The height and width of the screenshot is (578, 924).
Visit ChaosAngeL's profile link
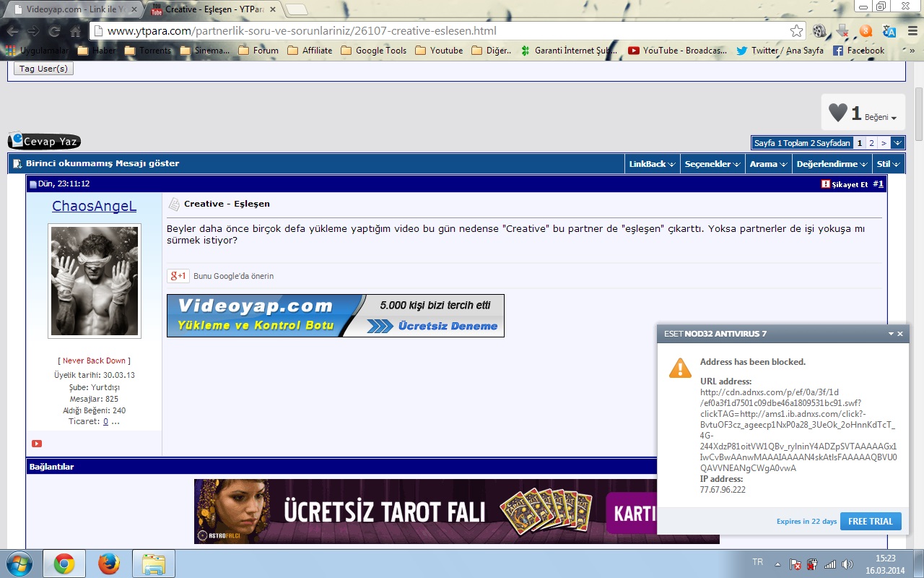(94, 206)
